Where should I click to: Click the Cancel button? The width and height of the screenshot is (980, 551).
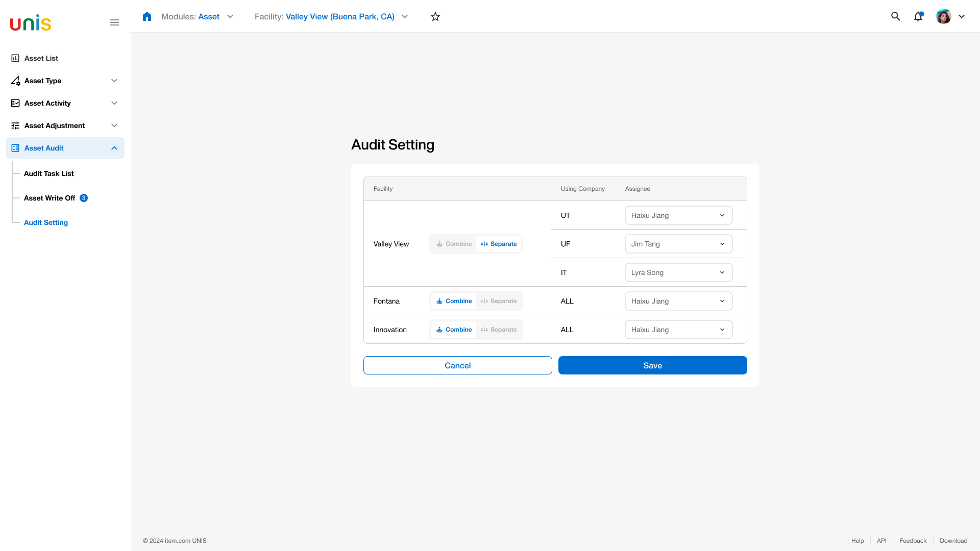click(x=458, y=365)
